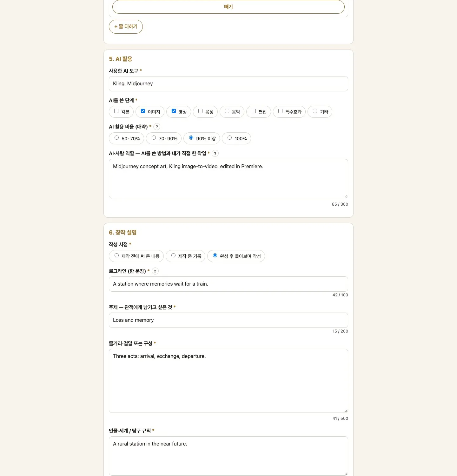Open help icon for AI 활용 비율
The image size is (457, 476).
click(x=157, y=127)
